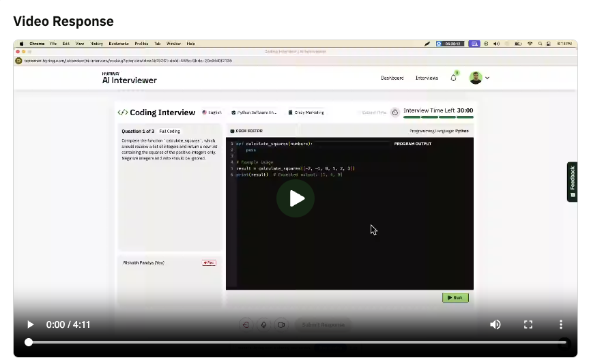589x364 pixels.
Task: Open the video's three-dot more options menu
Action: tap(560, 324)
